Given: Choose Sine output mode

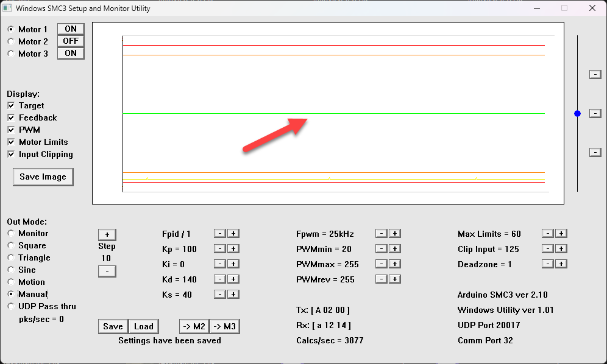Looking at the screenshot, I should click(11, 270).
